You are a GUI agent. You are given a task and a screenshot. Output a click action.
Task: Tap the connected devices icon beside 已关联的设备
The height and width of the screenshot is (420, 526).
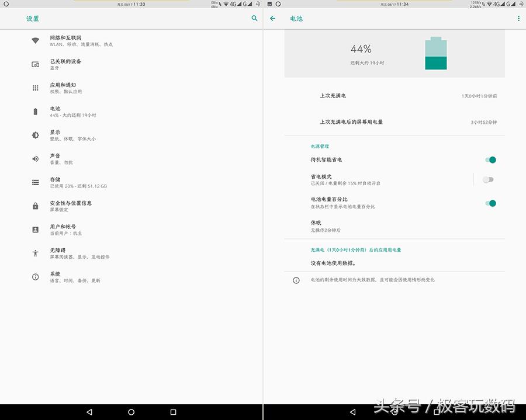pyautogui.click(x=35, y=64)
